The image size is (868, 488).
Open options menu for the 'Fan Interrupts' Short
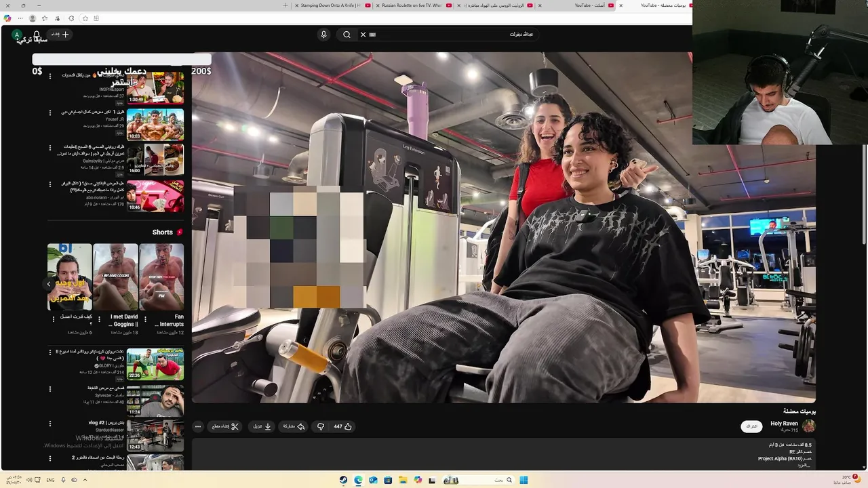point(144,319)
